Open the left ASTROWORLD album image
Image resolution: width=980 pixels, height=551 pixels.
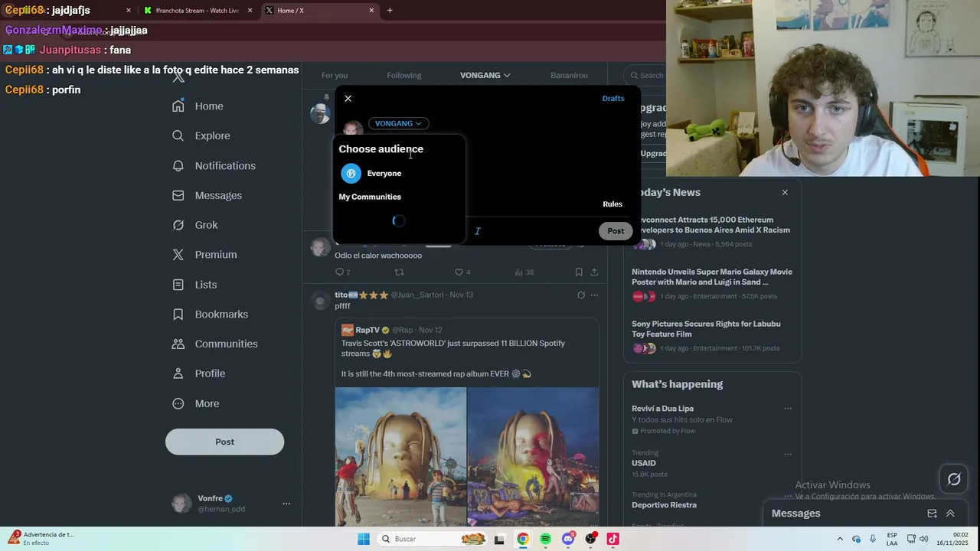pos(400,457)
